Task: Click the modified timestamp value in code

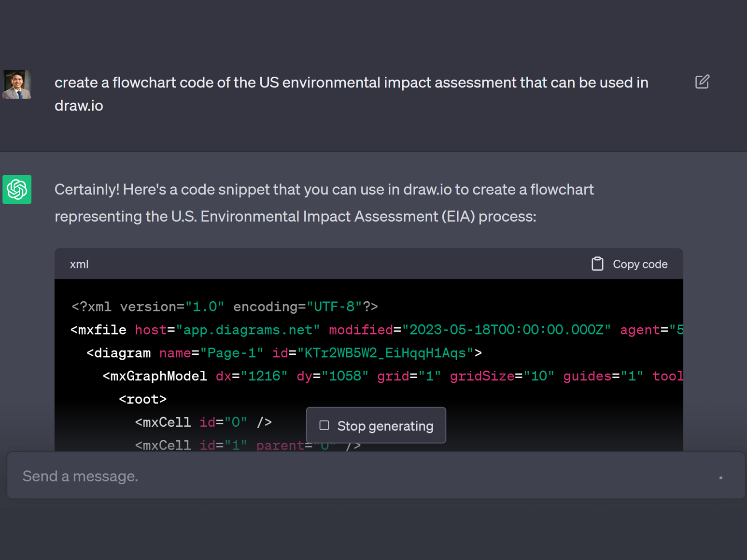Action: [x=506, y=330]
